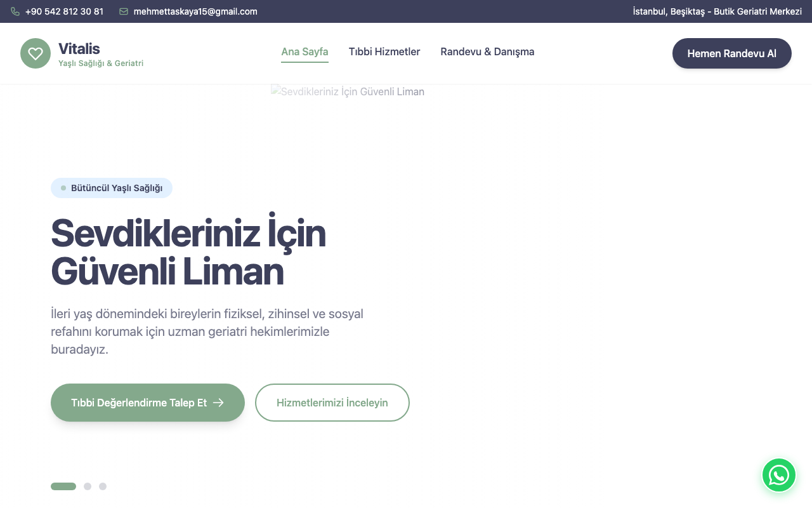Click the hero paragraph starting İleri yaş
This screenshot has height=508, width=812.
point(207,331)
